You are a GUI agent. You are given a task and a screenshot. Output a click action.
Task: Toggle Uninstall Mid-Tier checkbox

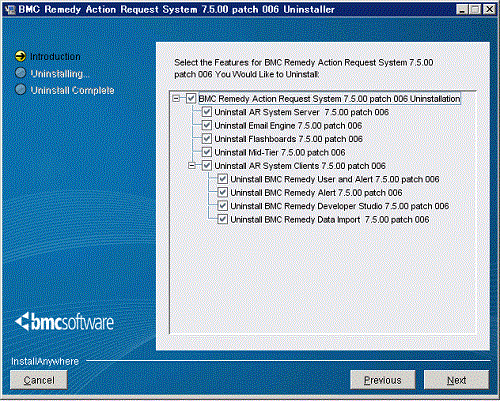207,152
